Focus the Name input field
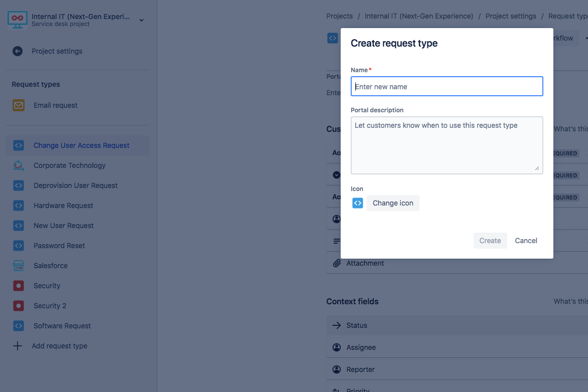Image resolution: width=588 pixels, height=392 pixels. pyautogui.click(x=447, y=86)
